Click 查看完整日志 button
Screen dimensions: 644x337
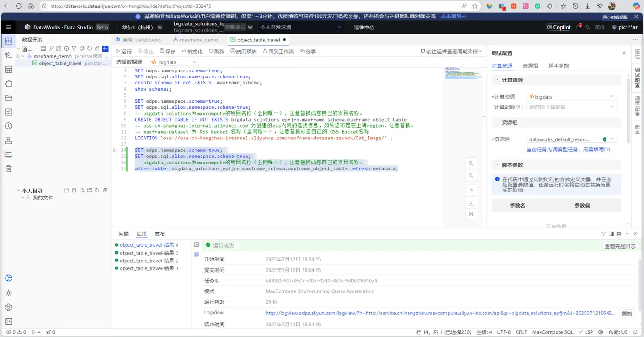620,246
